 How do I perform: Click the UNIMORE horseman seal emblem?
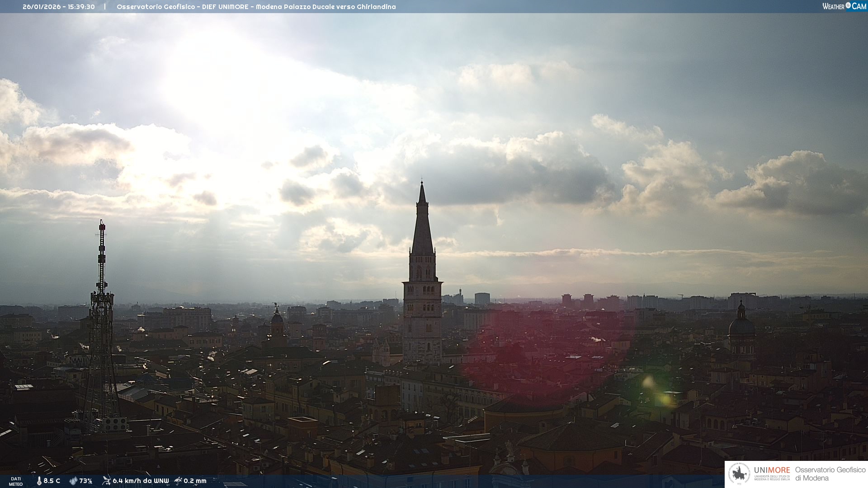(739, 474)
